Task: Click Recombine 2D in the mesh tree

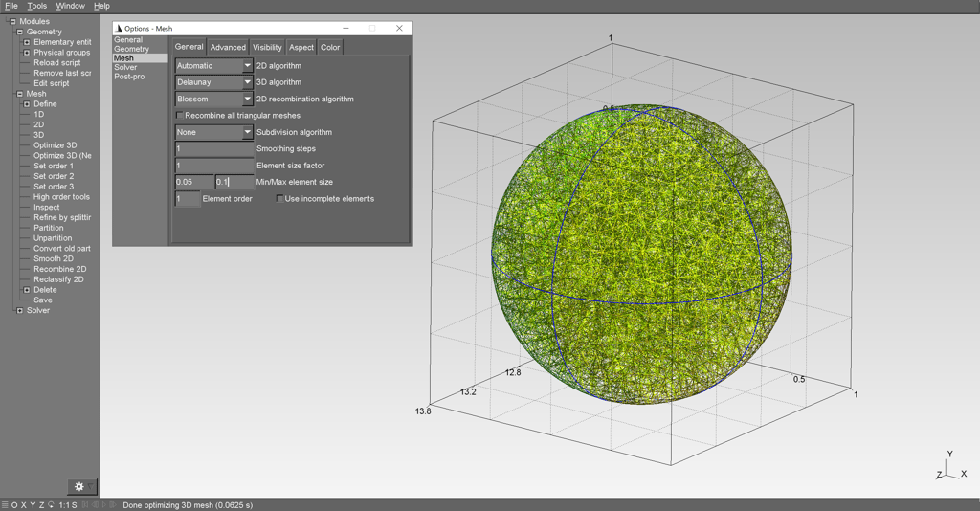Action: coord(59,269)
